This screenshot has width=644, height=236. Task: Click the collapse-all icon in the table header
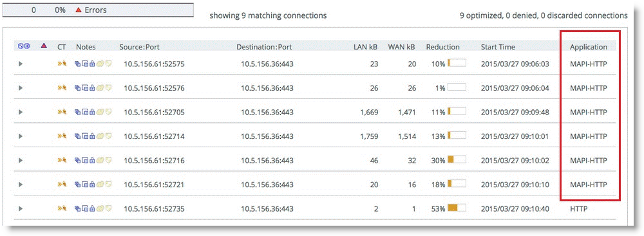pos(27,46)
